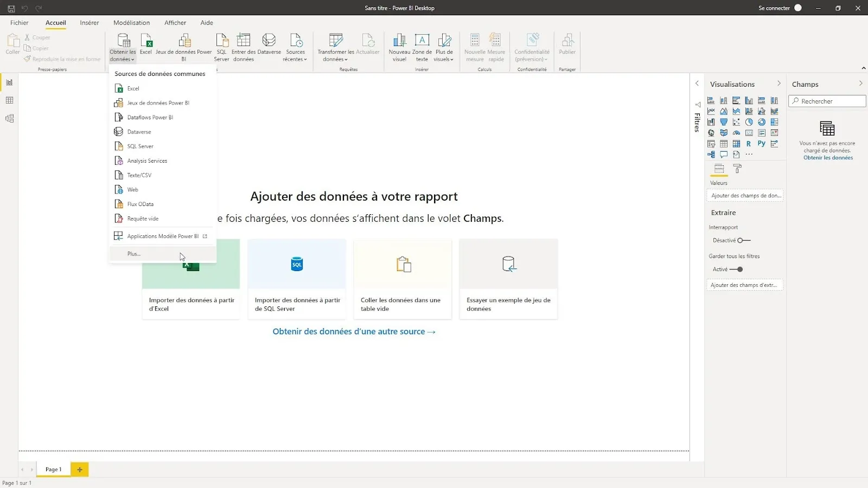Toggle the Interrapport switch

click(x=744, y=240)
